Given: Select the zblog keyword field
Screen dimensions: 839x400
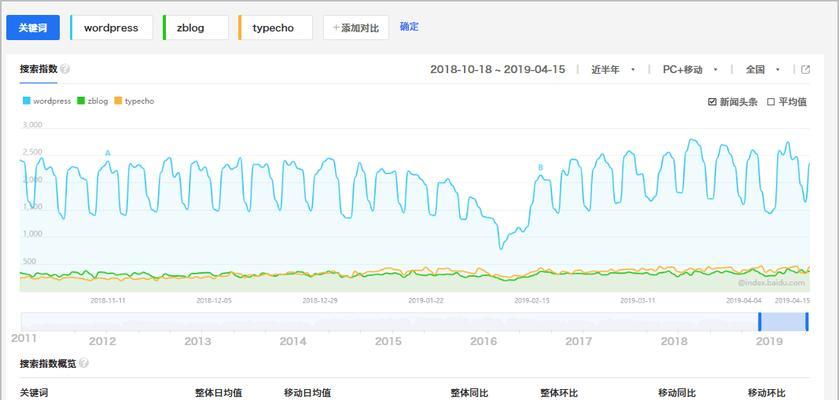Looking at the screenshot, I should tap(195, 27).
